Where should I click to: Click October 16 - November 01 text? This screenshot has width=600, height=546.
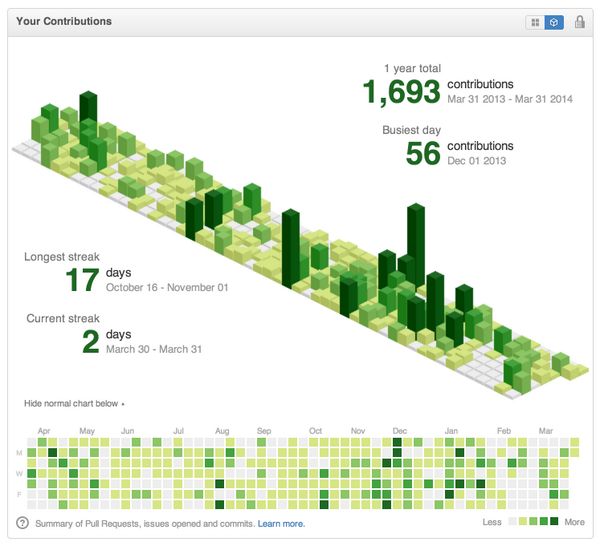coord(167,287)
